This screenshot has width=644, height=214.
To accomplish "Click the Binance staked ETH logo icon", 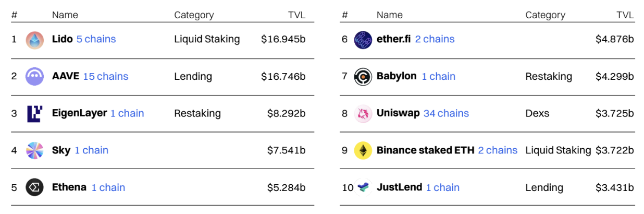I will [x=363, y=150].
